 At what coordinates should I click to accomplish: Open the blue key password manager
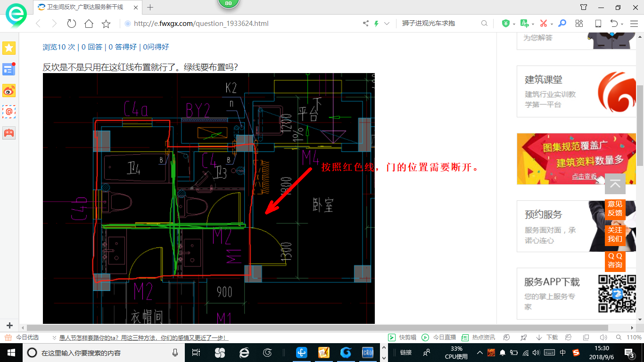(562, 24)
